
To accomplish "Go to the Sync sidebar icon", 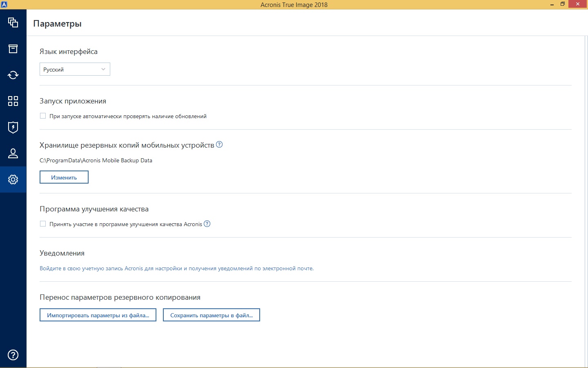I will [x=13, y=75].
